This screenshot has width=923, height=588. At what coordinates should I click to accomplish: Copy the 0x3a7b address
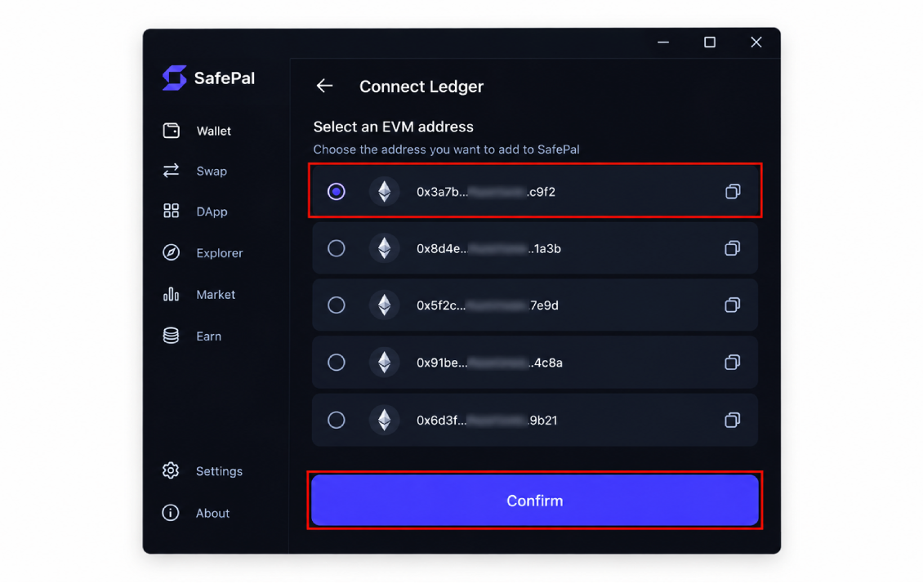[733, 191]
